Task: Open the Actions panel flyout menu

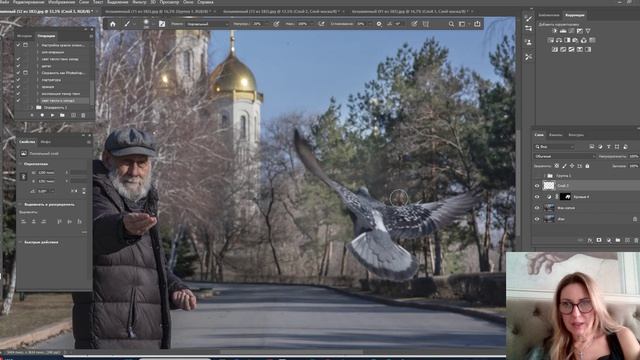Action: click(x=91, y=36)
